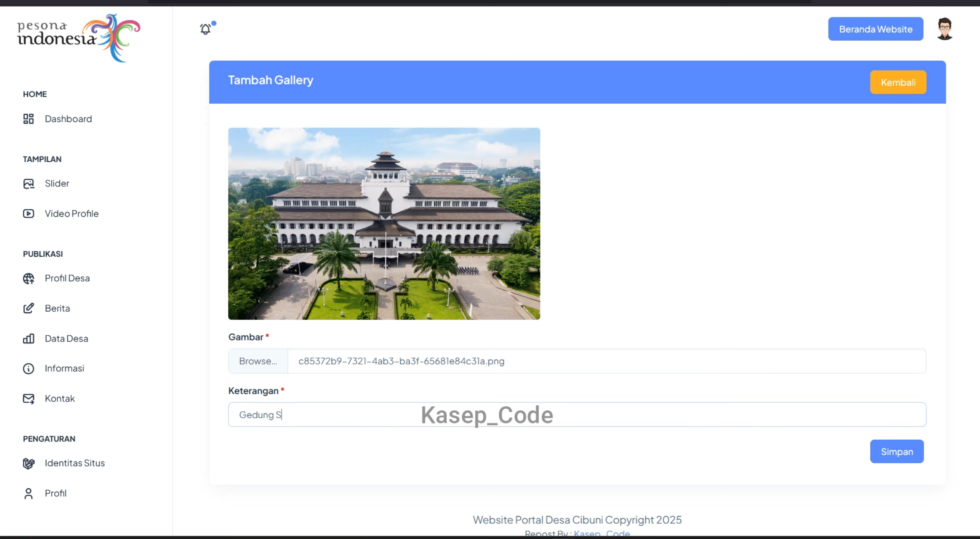Click the Data Desa bar chart icon

point(28,339)
